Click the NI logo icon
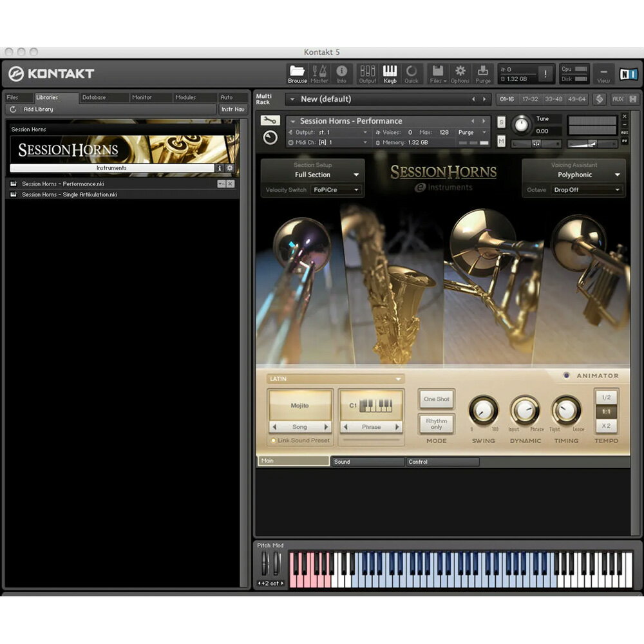Image resolution: width=644 pixels, height=644 pixels. tap(629, 74)
